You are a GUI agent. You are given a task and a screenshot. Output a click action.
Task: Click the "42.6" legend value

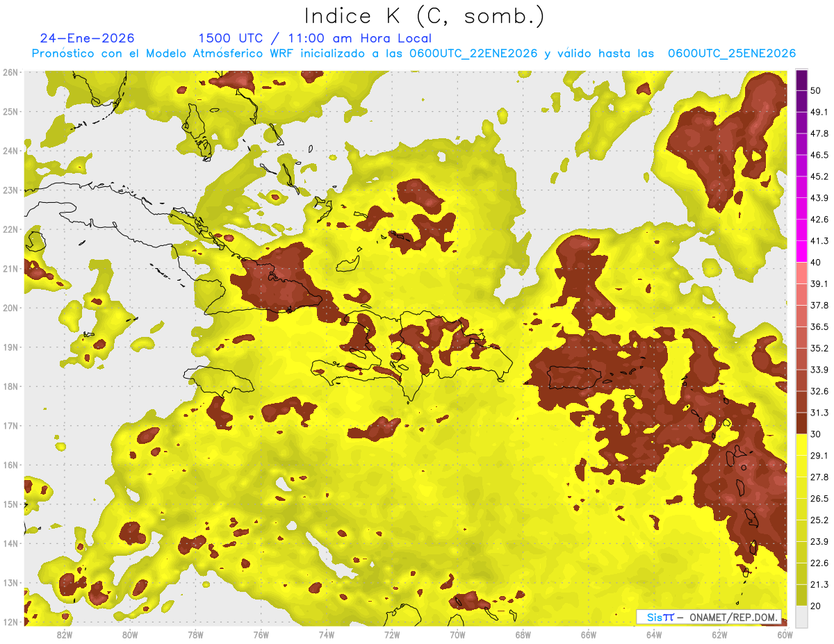coord(819,220)
